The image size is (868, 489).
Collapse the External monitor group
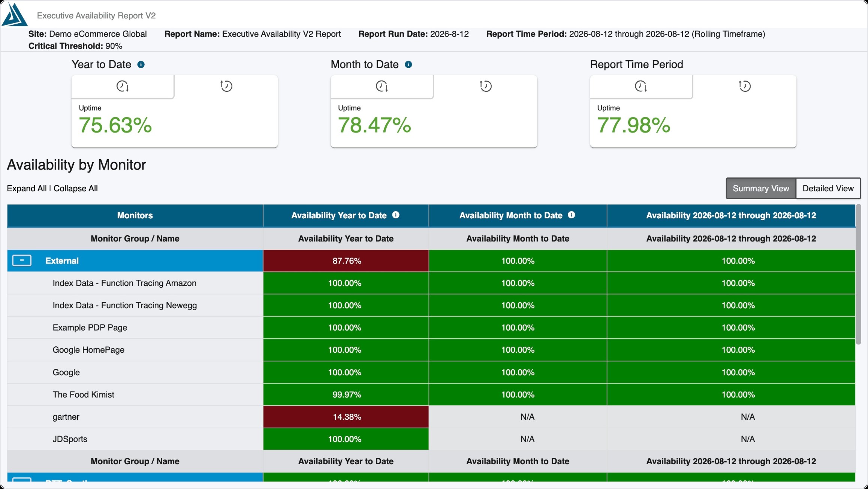[x=22, y=261]
